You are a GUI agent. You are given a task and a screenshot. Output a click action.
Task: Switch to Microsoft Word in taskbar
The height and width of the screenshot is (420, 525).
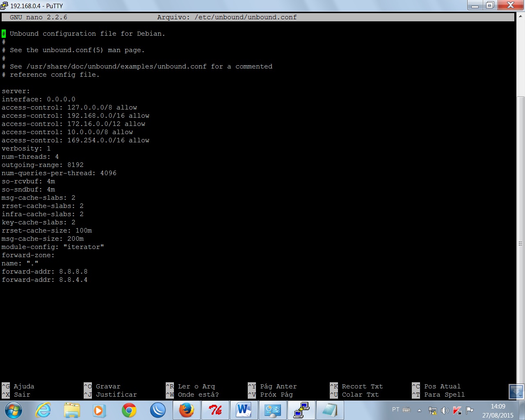(244, 410)
